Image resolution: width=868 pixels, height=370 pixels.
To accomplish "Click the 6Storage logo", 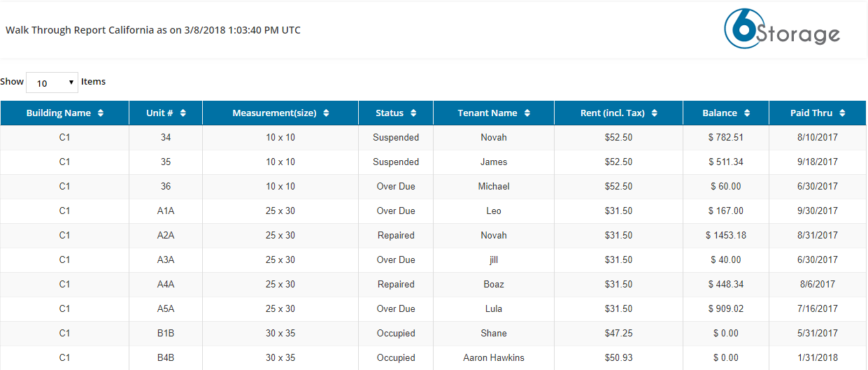I will pyautogui.click(x=782, y=29).
